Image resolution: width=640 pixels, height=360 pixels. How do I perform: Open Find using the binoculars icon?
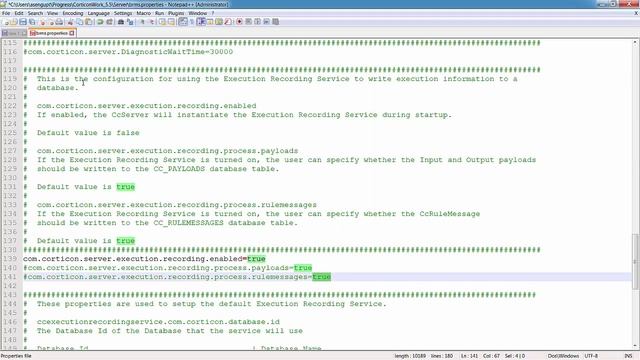tap(120, 22)
